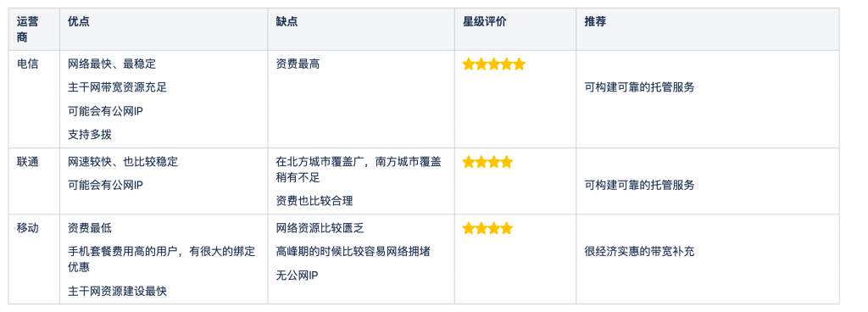The height and width of the screenshot is (312, 868).
Task: Select the 运营商 column header
Action: 28,30
